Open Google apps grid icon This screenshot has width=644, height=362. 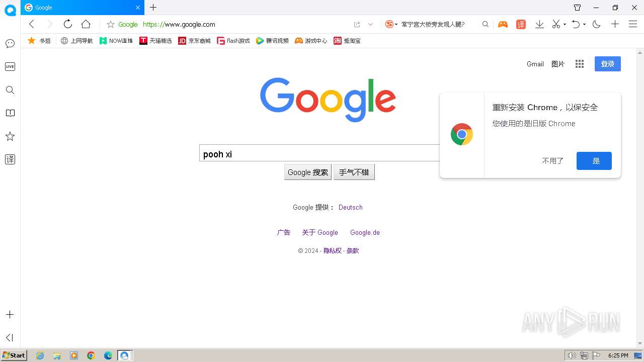tap(580, 64)
